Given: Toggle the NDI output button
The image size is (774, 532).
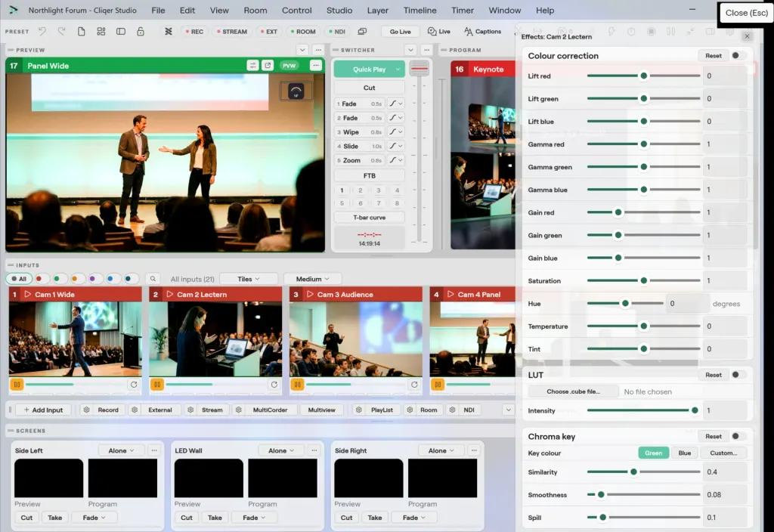Looking at the screenshot, I should click(336, 31).
